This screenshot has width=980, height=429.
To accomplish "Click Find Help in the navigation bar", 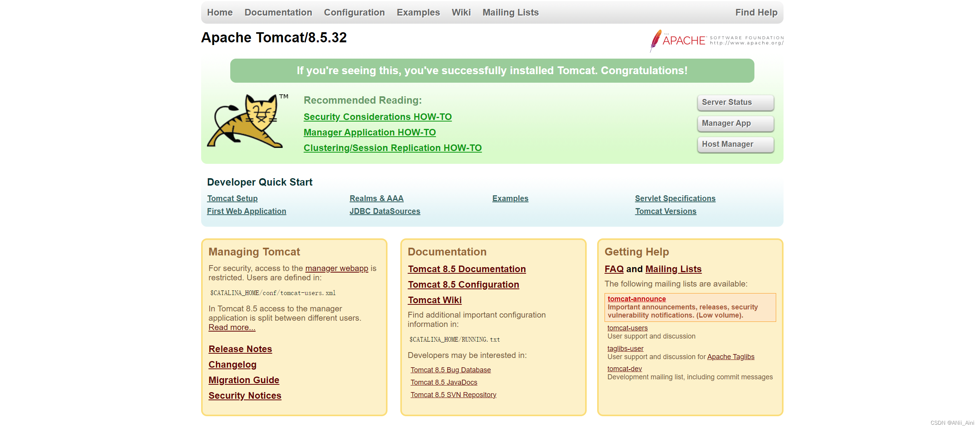I will point(756,12).
